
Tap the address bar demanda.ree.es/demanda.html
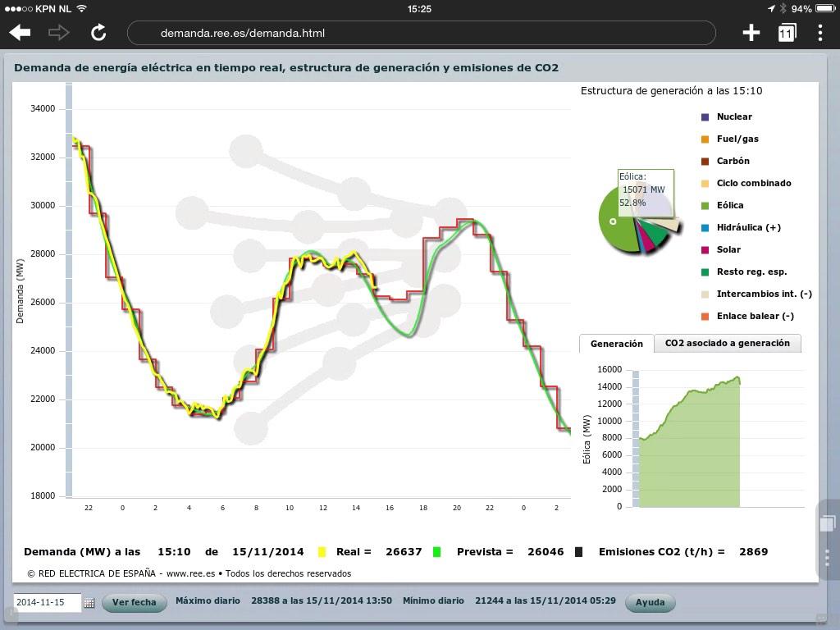click(x=421, y=33)
